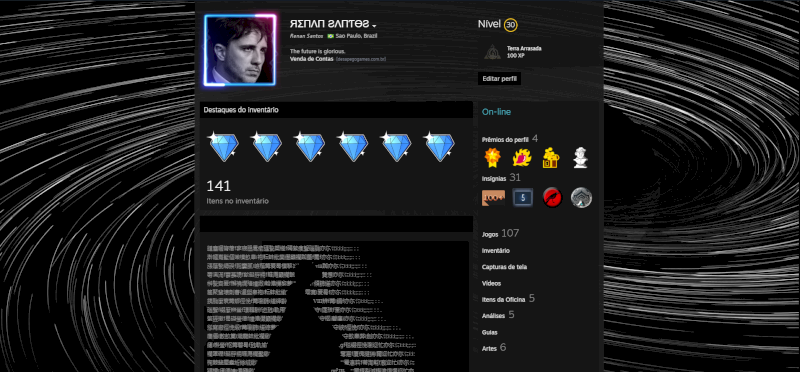This screenshot has height=372, width=800.
Task: Open the red circle bird badge
Action: point(553,197)
